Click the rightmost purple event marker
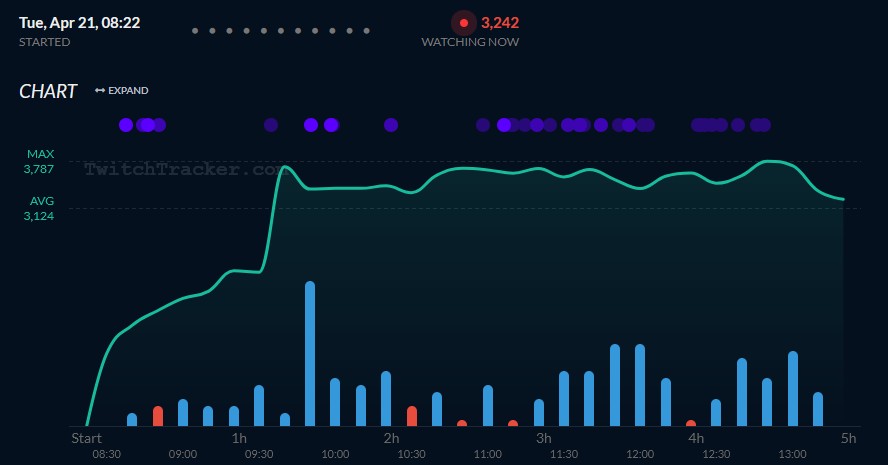Image resolution: width=888 pixels, height=465 pixels. [764, 125]
